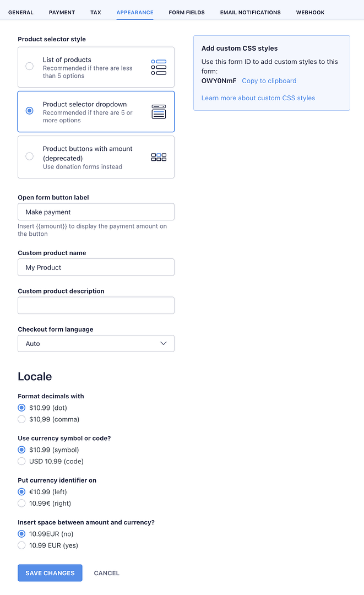
Task: Click the Save Changes button
Action: coord(50,573)
